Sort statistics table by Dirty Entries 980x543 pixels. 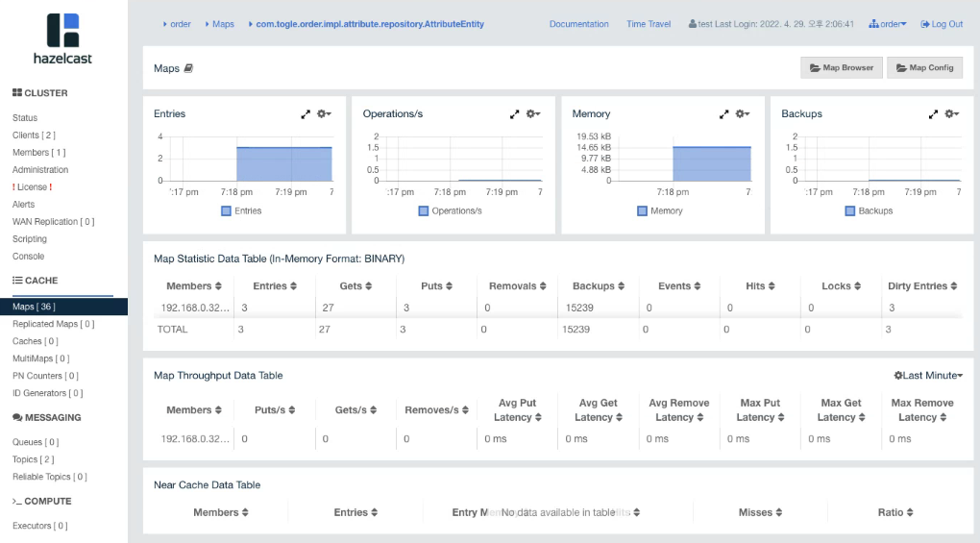point(922,286)
